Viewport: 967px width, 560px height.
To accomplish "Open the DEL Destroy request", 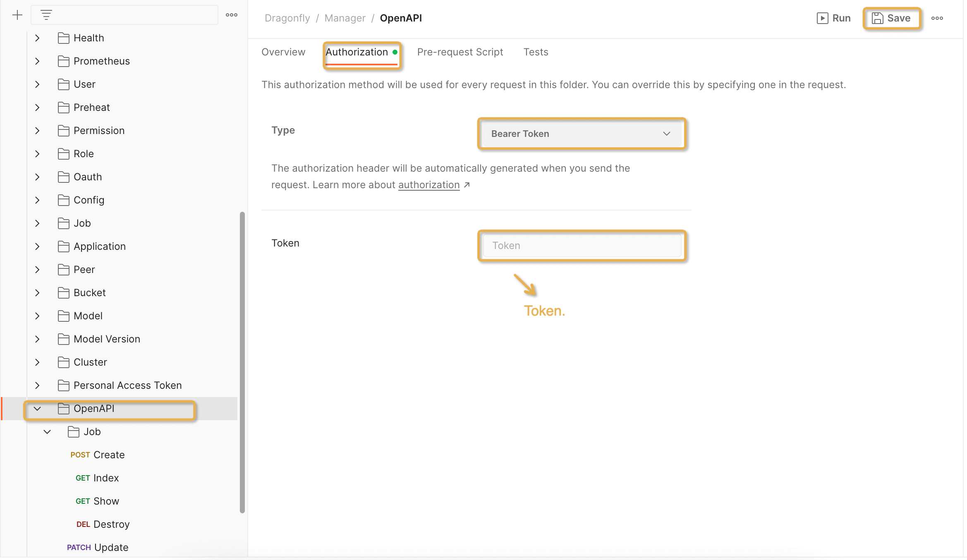I will (103, 524).
